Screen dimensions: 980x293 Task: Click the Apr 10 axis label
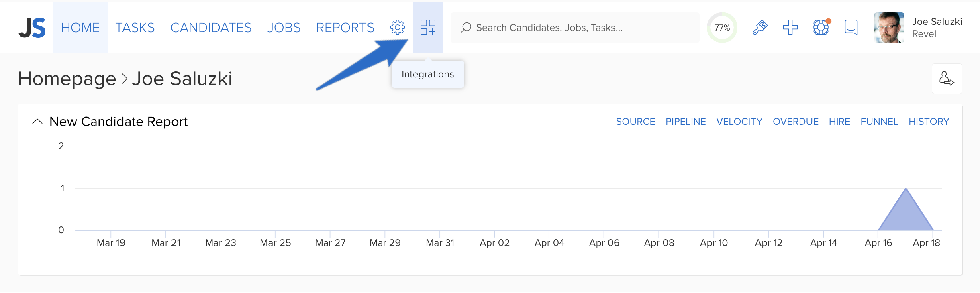pyautogui.click(x=714, y=243)
